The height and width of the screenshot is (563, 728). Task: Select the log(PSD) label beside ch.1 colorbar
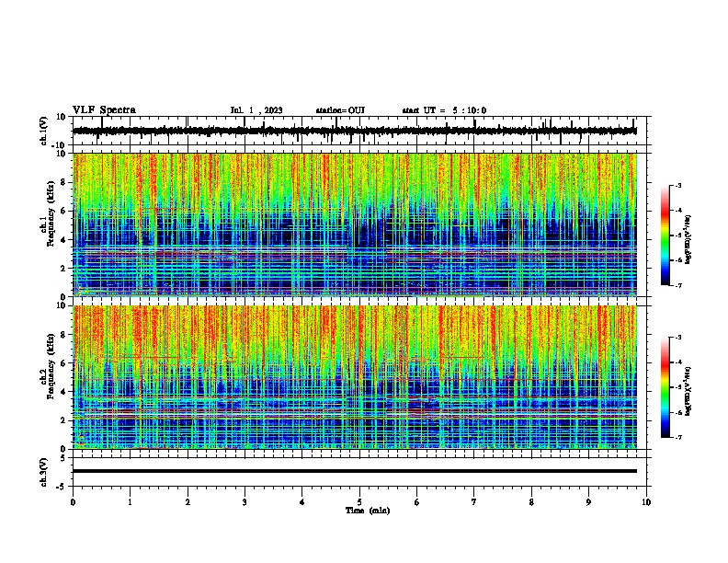pos(688,239)
